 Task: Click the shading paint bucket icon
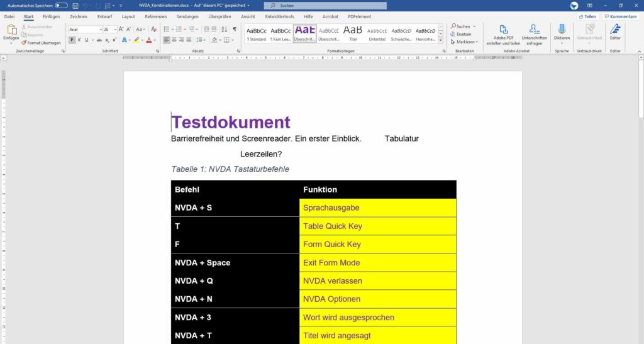point(214,40)
